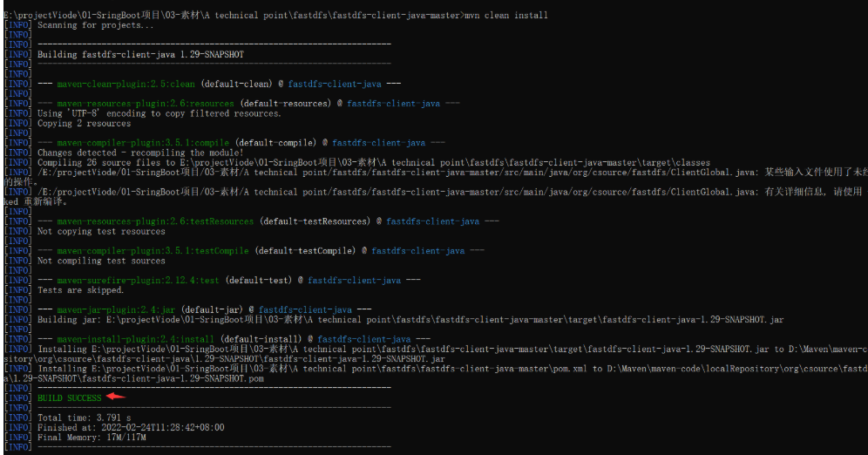Click 'maven-install-plugin:2.4:install' text

136,339
